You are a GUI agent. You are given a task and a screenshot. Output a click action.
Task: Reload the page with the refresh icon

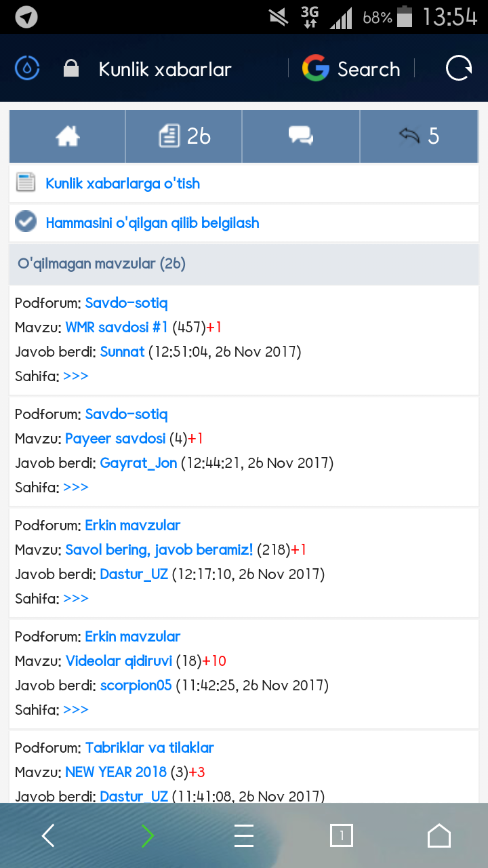coord(458,68)
